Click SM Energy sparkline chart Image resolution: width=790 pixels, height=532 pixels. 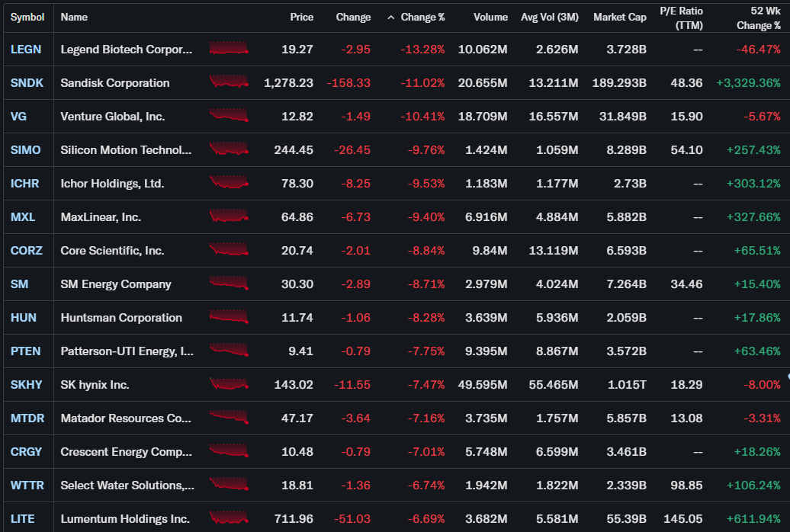[x=229, y=283]
